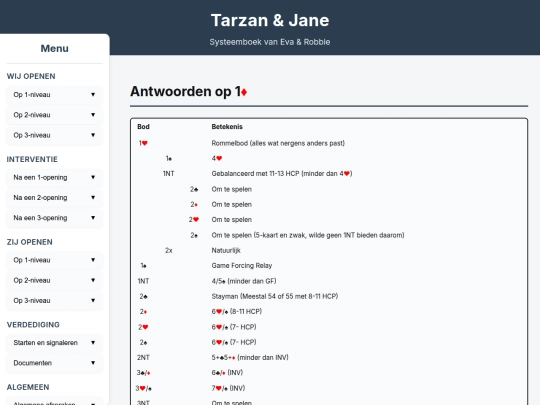The height and width of the screenshot is (405, 540).
Task: Click the 'Bod' column header
Action: (x=143, y=127)
